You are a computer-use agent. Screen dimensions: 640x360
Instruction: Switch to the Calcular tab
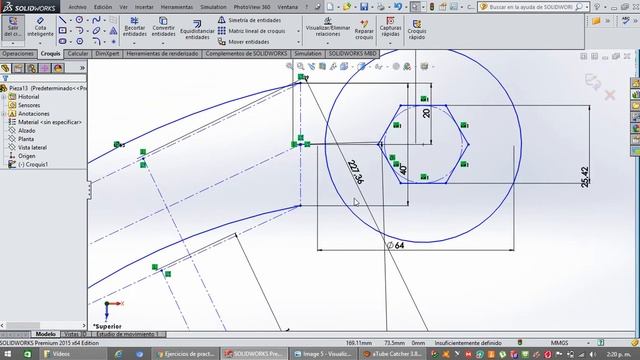[x=78, y=53]
